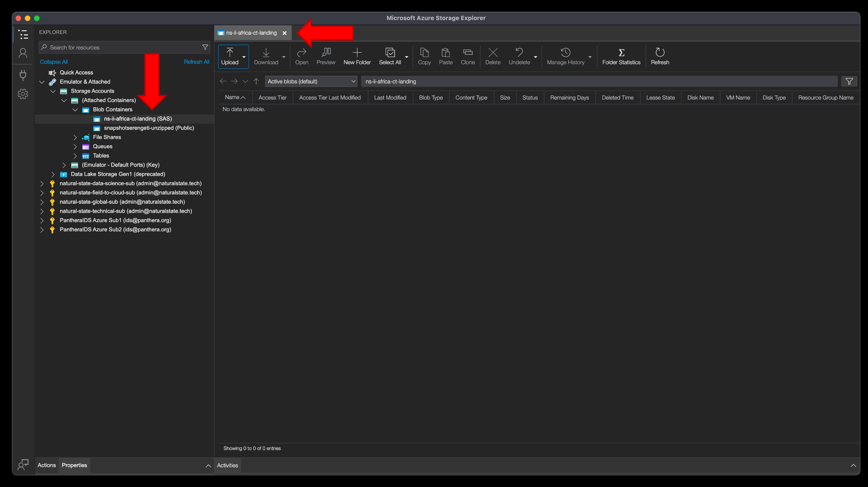Switch to the Properties tab
The height and width of the screenshot is (487, 868).
(74, 465)
